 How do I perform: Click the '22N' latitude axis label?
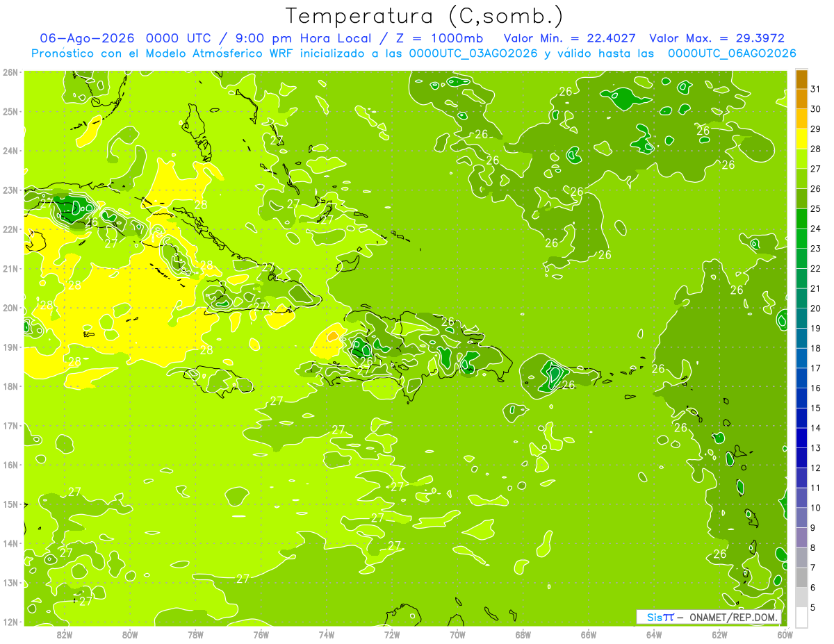tap(10, 229)
